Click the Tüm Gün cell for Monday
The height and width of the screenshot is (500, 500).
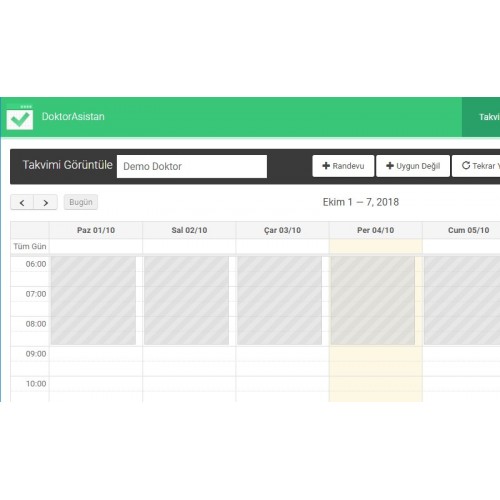[x=96, y=246]
